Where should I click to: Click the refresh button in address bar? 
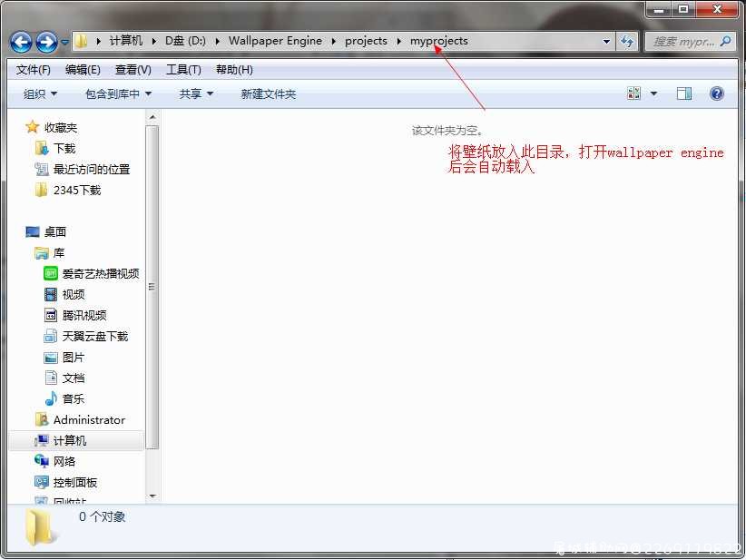(626, 42)
